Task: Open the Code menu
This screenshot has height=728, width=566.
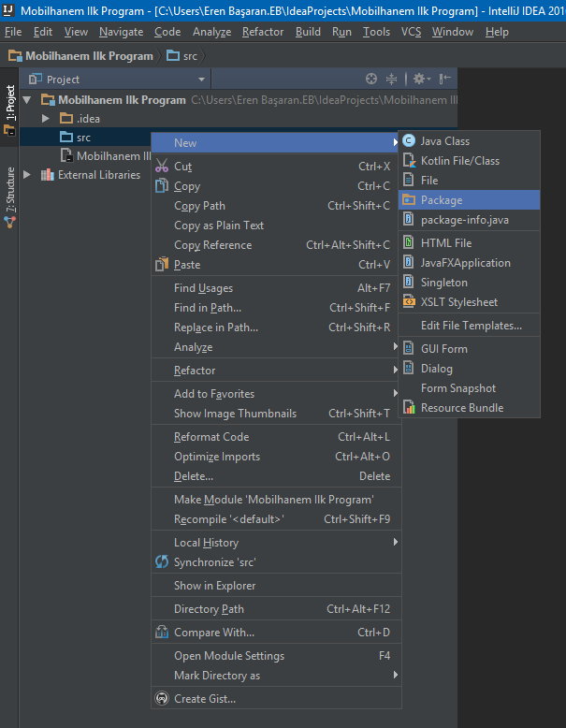Action: (x=167, y=32)
